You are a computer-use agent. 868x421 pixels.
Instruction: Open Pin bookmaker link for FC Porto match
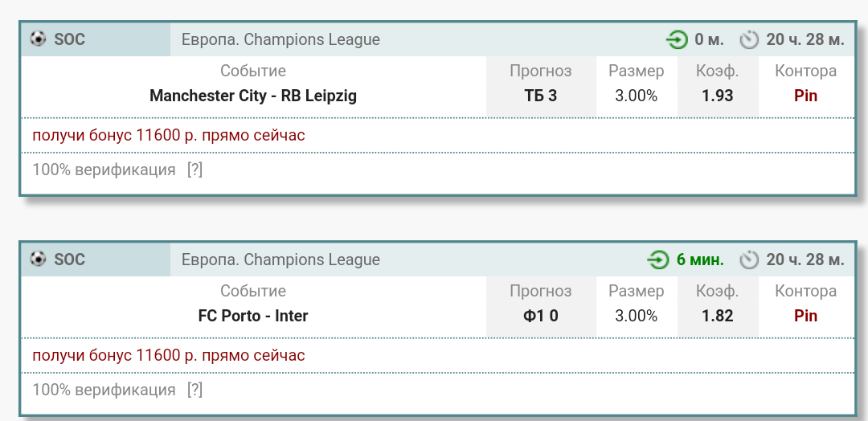pos(805,316)
